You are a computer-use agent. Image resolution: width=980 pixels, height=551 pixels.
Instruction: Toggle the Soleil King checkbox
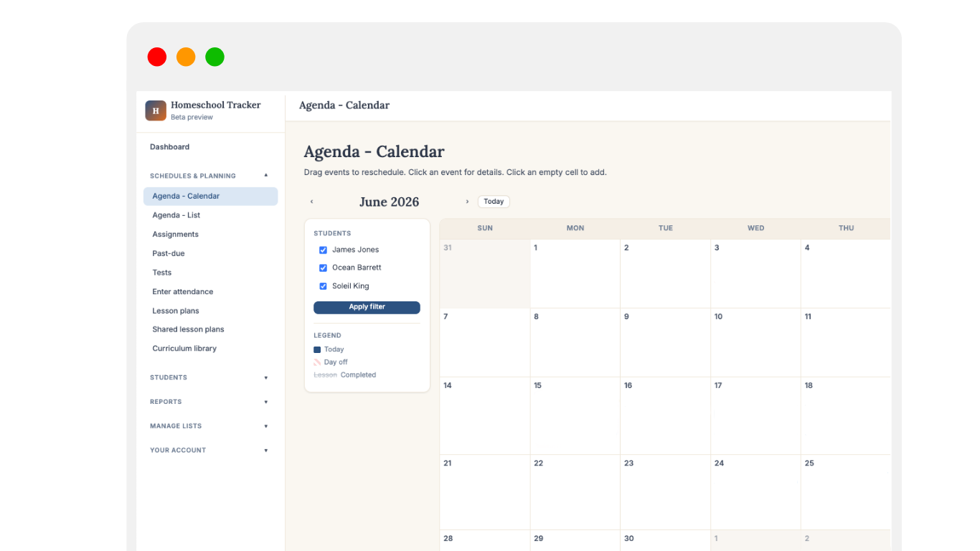(323, 286)
